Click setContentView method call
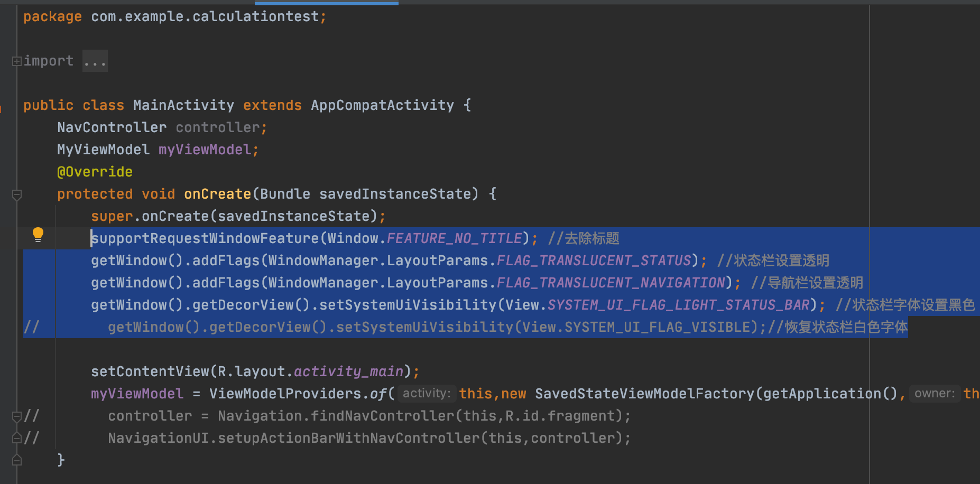980x484 pixels. click(150, 371)
